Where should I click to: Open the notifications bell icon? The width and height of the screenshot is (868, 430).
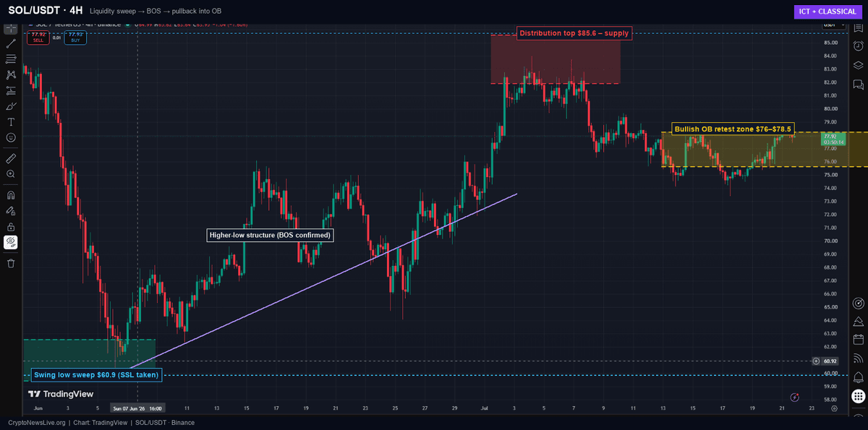(x=859, y=377)
